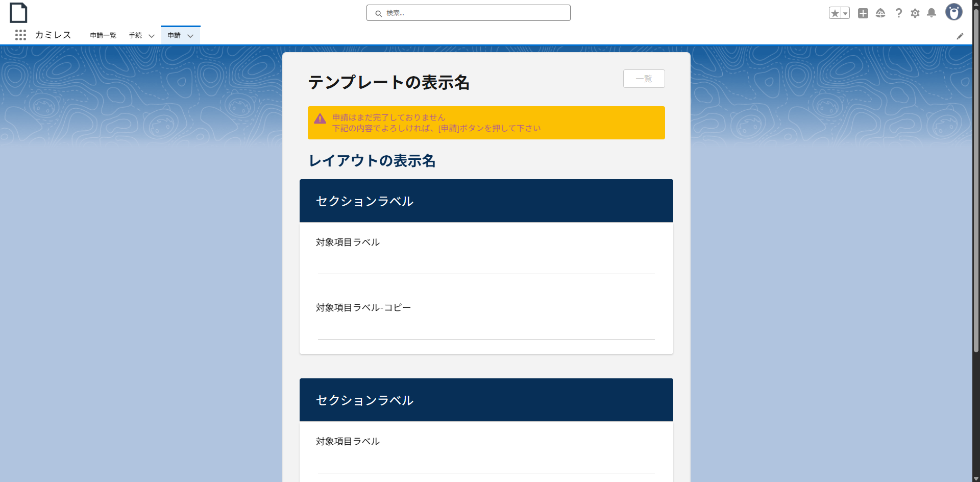Expand the 申請 tab dropdown chevron
The height and width of the screenshot is (482, 980).
click(190, 36)
